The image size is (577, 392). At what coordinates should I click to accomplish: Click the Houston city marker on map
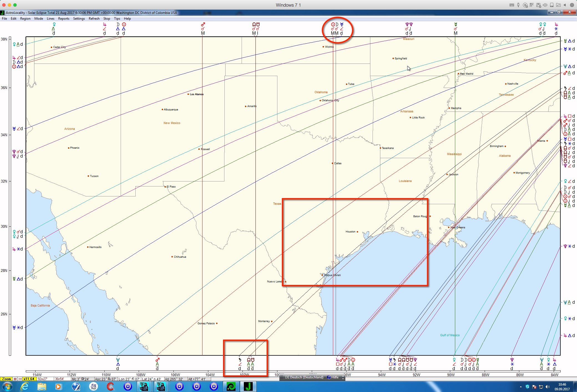pos(357,232)
